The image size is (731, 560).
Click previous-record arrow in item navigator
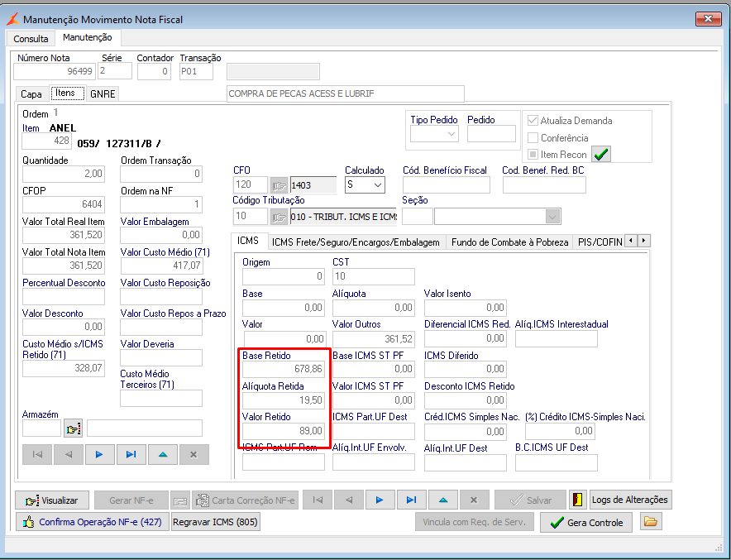click(69, 454)
